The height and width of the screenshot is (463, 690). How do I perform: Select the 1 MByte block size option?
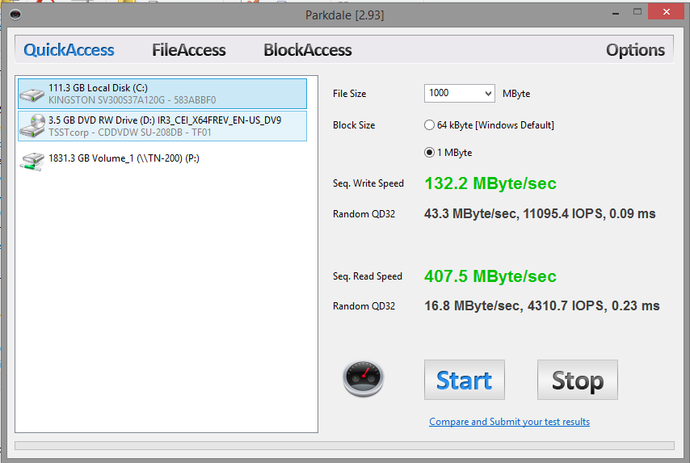click(430, 152)
